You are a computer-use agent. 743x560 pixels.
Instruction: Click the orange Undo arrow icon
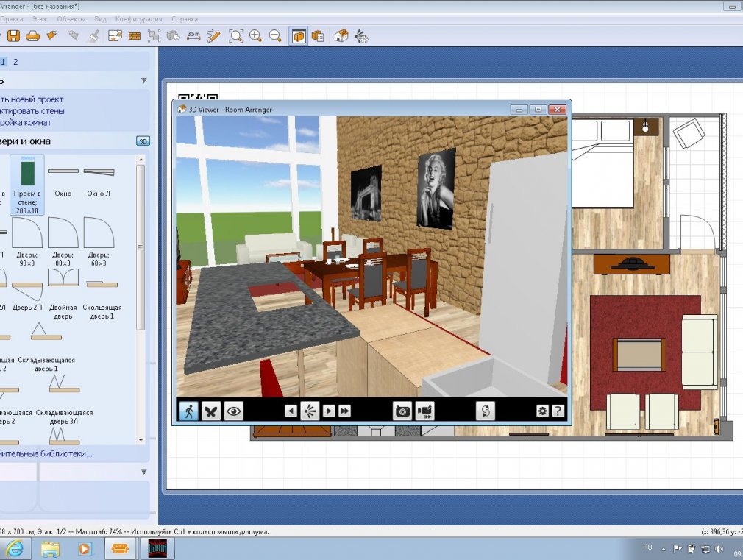[x=52, y=35]
